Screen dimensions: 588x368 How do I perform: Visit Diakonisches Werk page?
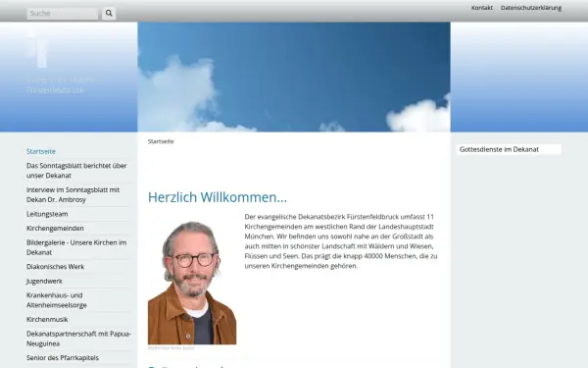pyautogui.click(x=56, y=267)
